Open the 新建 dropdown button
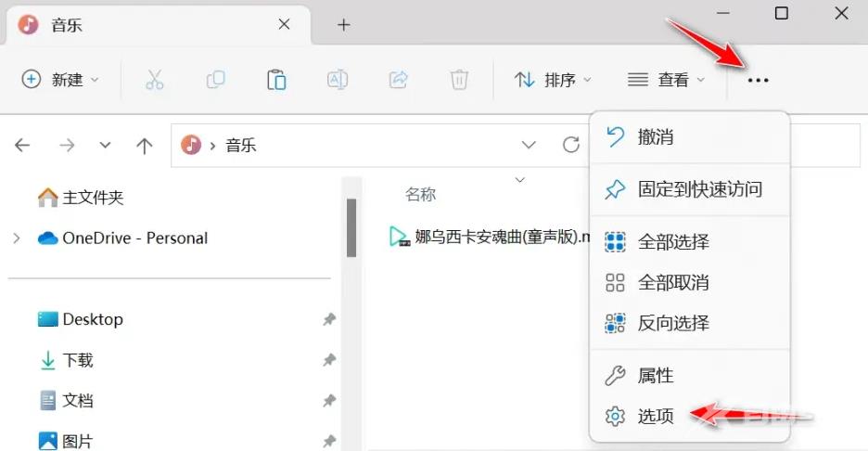868x451 pixels. point(60,80)
